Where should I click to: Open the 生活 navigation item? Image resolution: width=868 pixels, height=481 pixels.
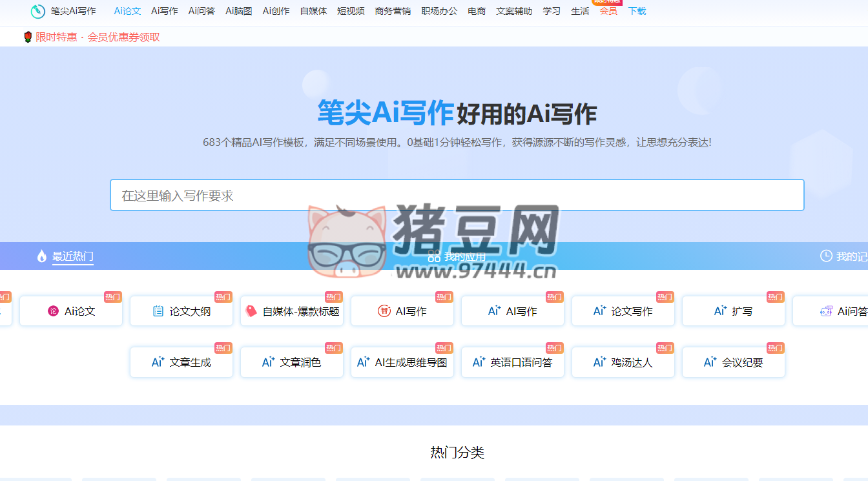click(x=580, y=11)
